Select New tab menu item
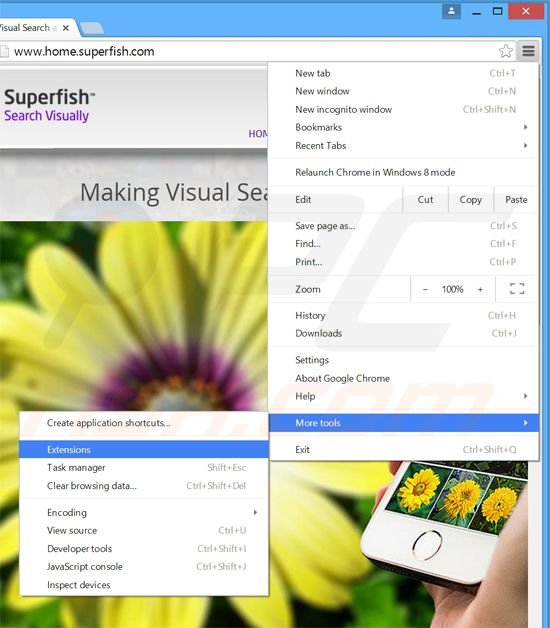The height and width of the screenshot is (628, 550). click(x=404, y=73)
